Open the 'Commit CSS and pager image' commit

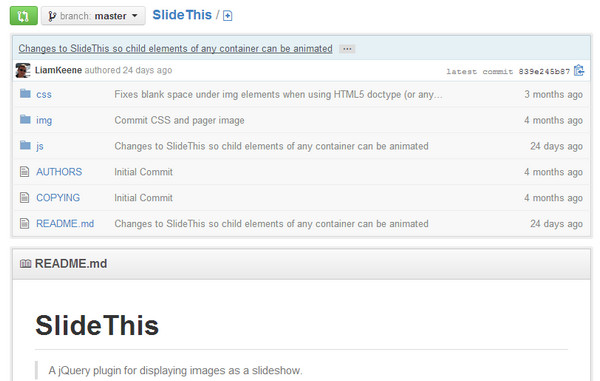click(179, 120)
